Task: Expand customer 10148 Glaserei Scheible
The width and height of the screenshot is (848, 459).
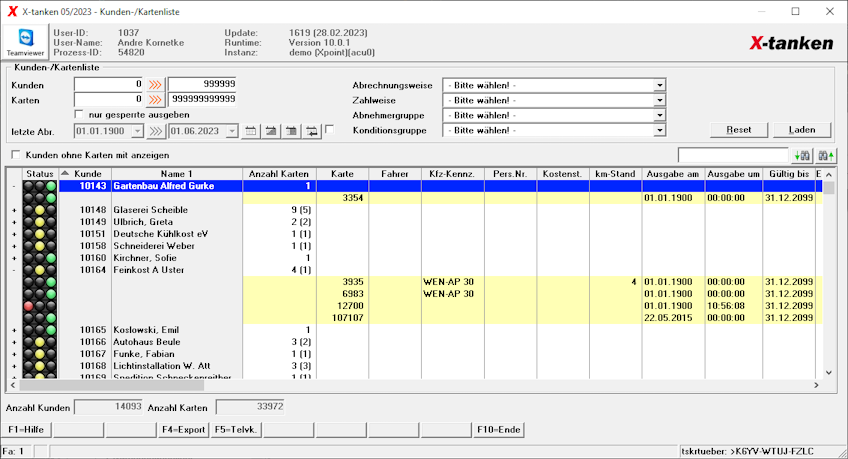Action: pyautogui.click(x=14, y=210)
